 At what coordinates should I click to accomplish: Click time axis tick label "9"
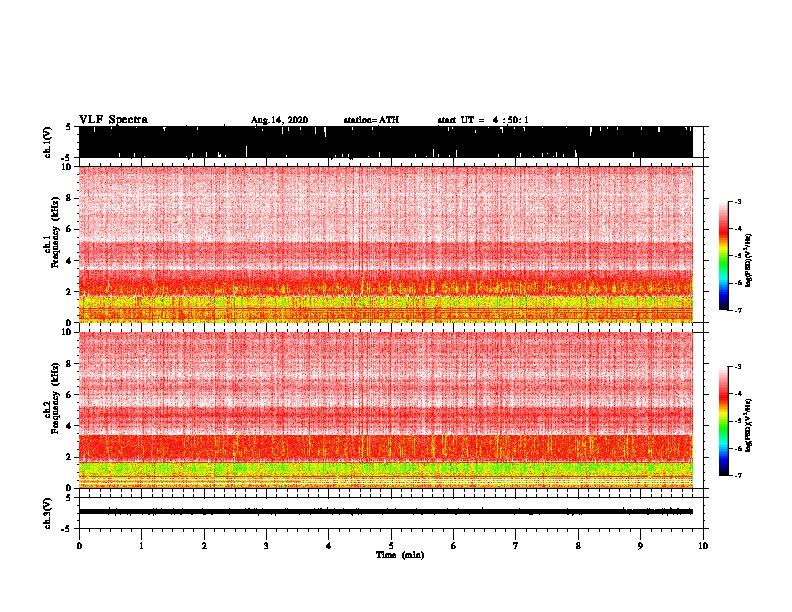click(x=640, y=546)
